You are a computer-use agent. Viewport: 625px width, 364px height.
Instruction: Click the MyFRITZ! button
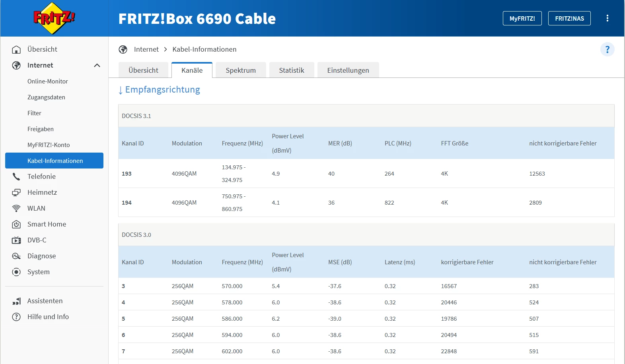522,18
